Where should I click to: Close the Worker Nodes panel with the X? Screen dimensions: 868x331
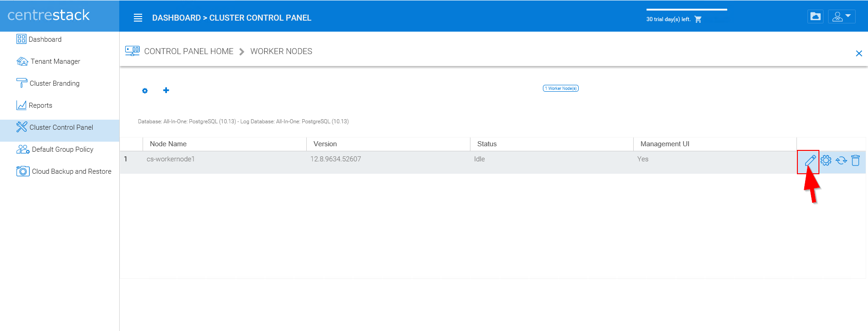(x=859, y=54)
